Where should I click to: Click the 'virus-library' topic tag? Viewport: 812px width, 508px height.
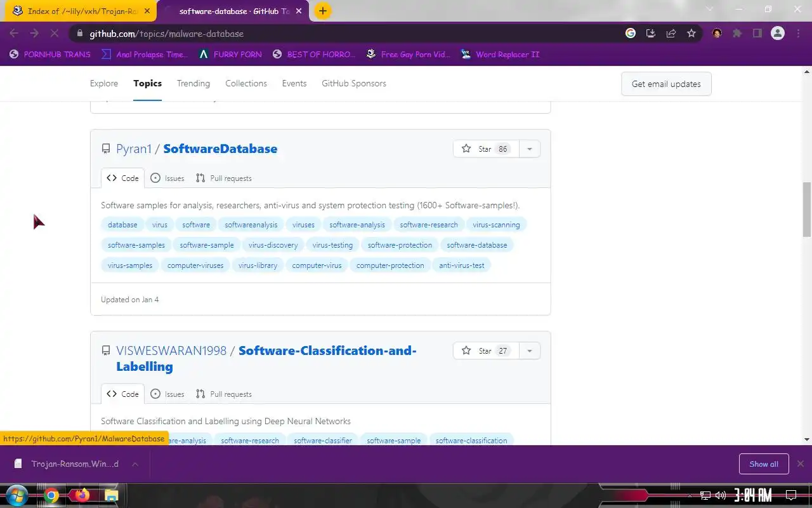click(258, 265)
